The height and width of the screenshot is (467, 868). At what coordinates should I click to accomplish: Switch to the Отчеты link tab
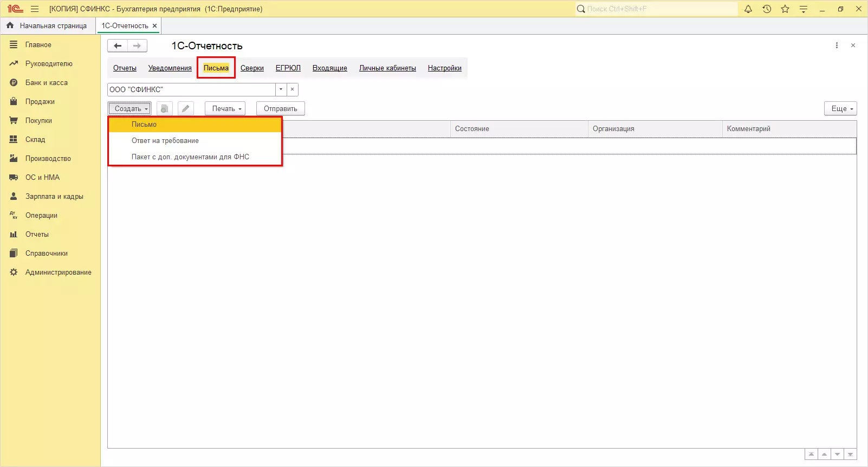tap(125, 68)
